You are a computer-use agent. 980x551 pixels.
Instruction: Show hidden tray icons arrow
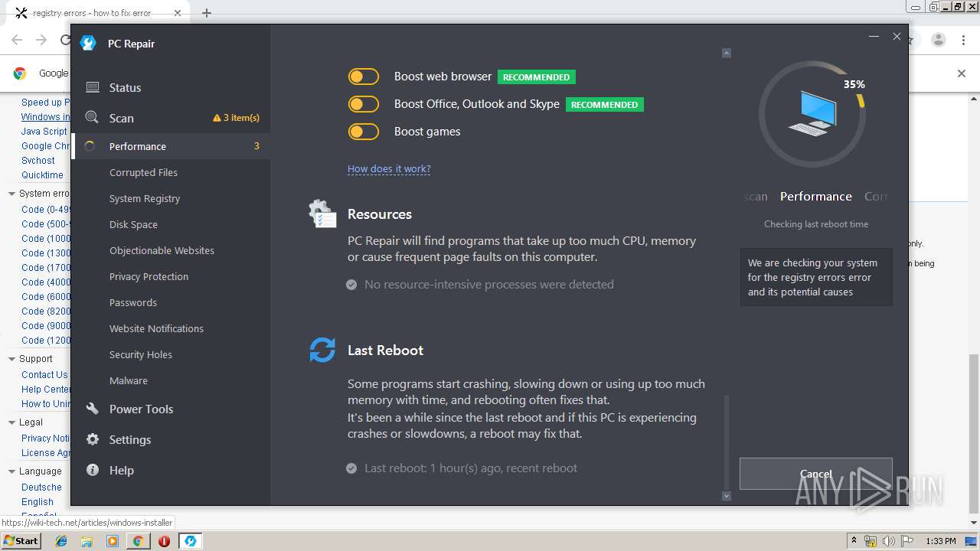click(x=854, y=541)
